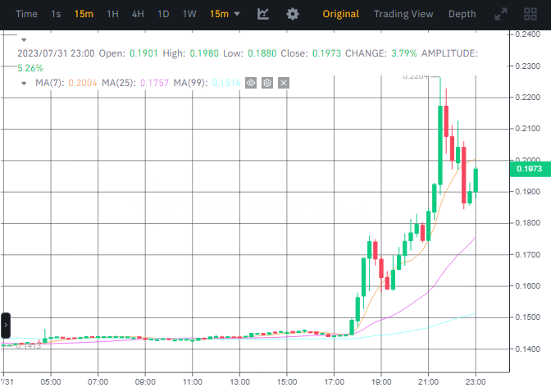Click the 0.1500 price axis label
This screenshot has height=392, width=551.
point(528,317)
